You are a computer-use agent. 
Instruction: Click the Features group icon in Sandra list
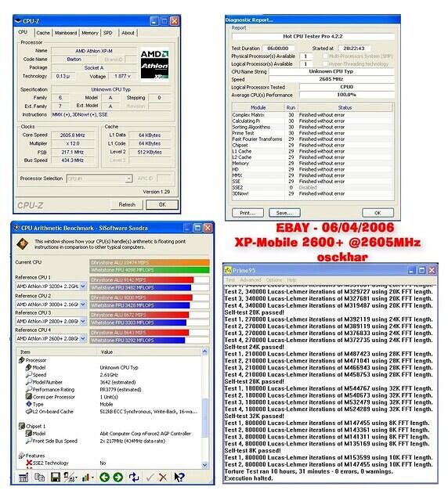coord(21,456)
